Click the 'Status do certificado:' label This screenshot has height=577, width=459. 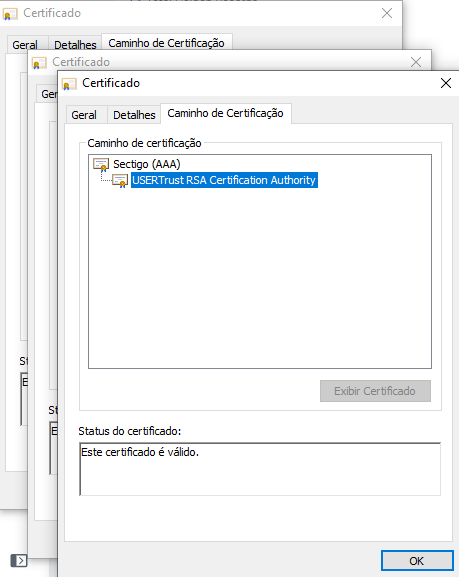[130, 431]
